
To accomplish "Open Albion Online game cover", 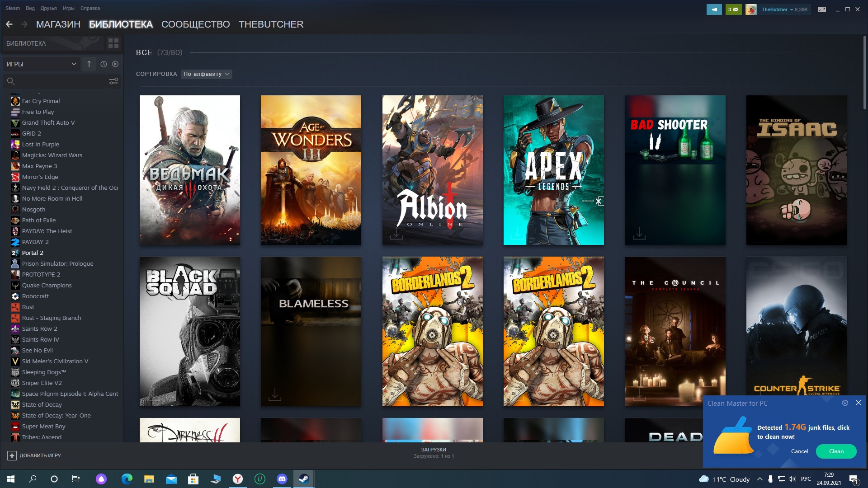I will pyautogui.click(x=433, y=170).
